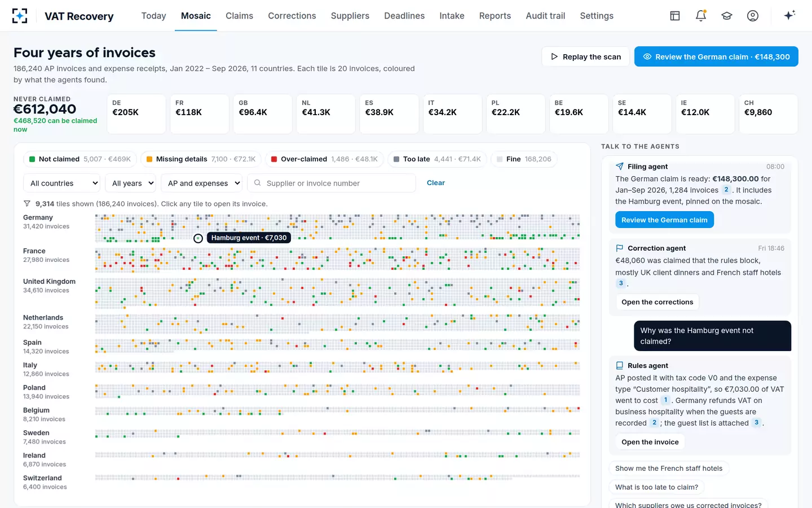Click the Hamburg event pin marker on mosaic
Image resolution: width=812 pixels, height=508 pixels.
(198, 238)
